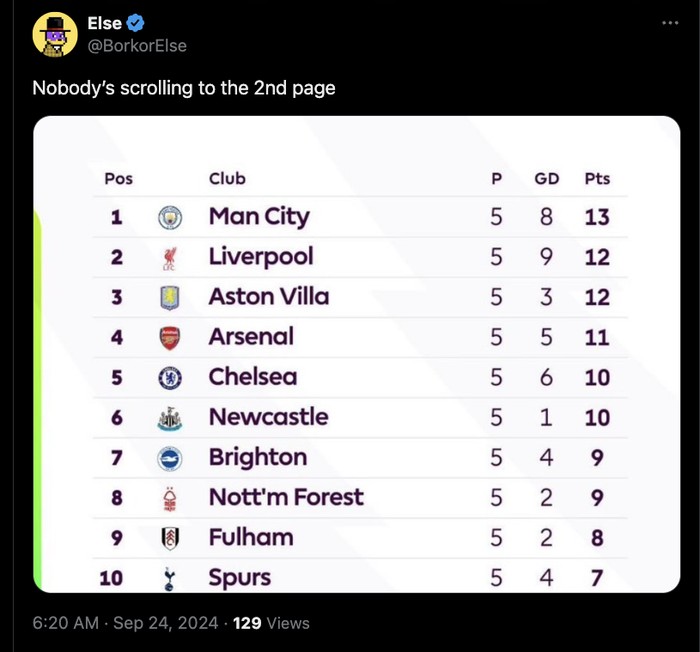Open the Else profile avatar
This screenshot has height=652, width=700.
[55, 34]
